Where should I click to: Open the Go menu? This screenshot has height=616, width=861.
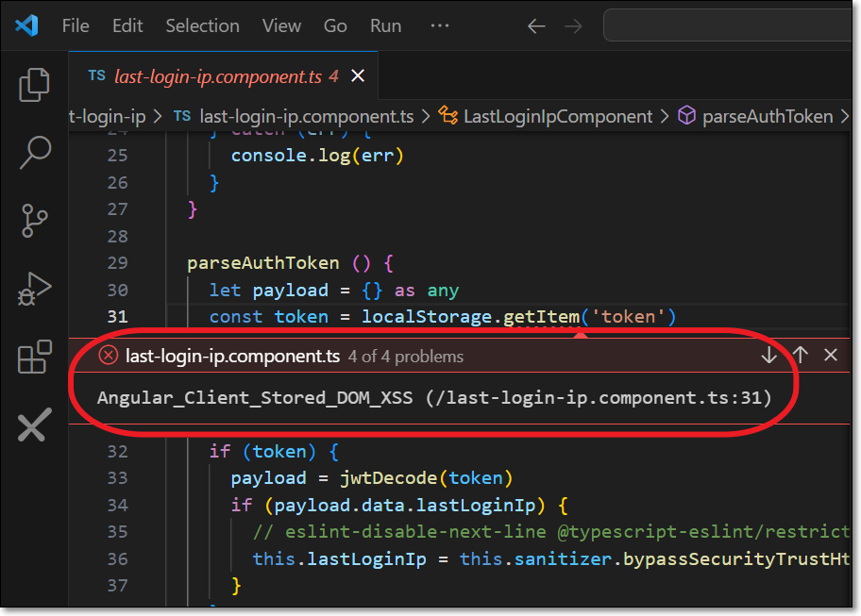tap(335, 25)
